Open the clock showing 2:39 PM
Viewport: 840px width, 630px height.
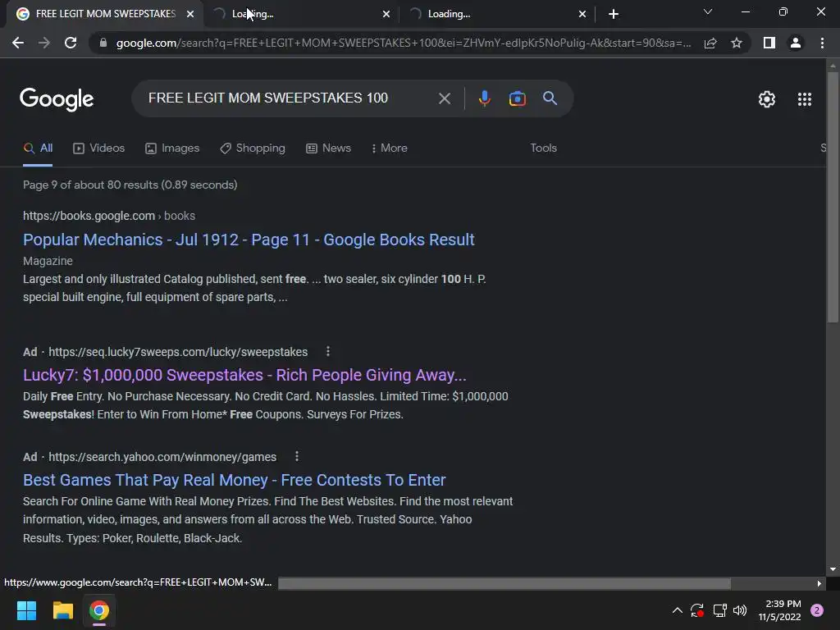click(x=779, y=610)
